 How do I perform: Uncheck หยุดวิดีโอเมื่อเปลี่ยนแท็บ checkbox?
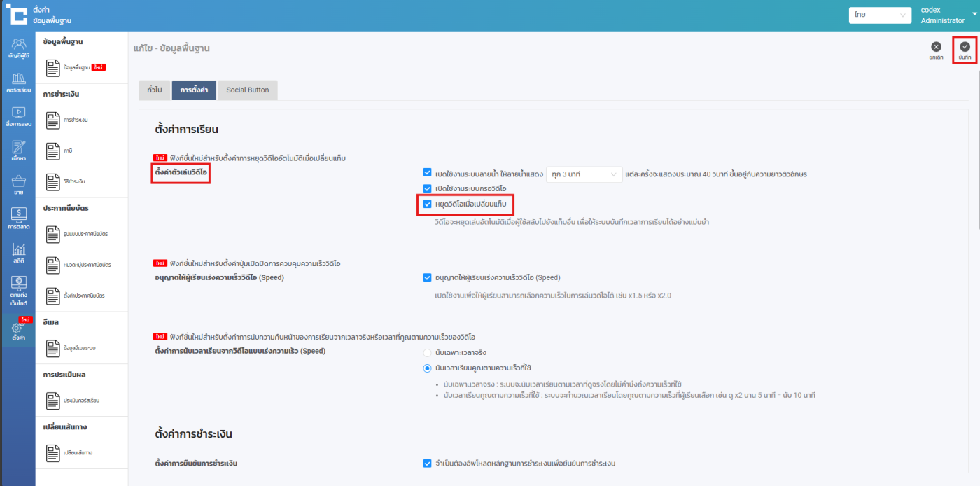[x=428, y=204]
